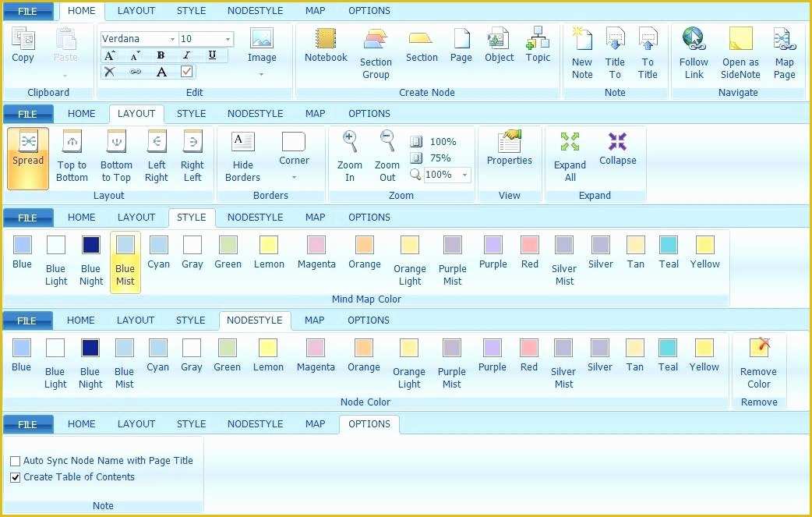The image size is (812, 517).
Task: Toggle Underline formatting
Action: (x=212, y=55)
